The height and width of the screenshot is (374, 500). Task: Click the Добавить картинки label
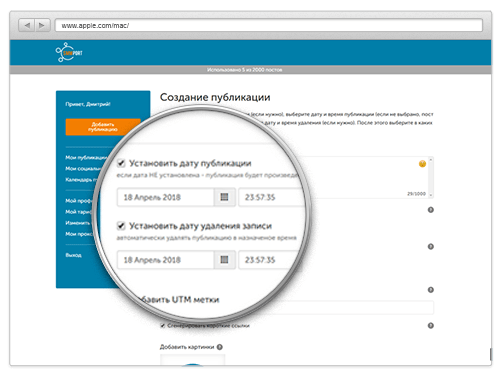(x=187, y=347)
